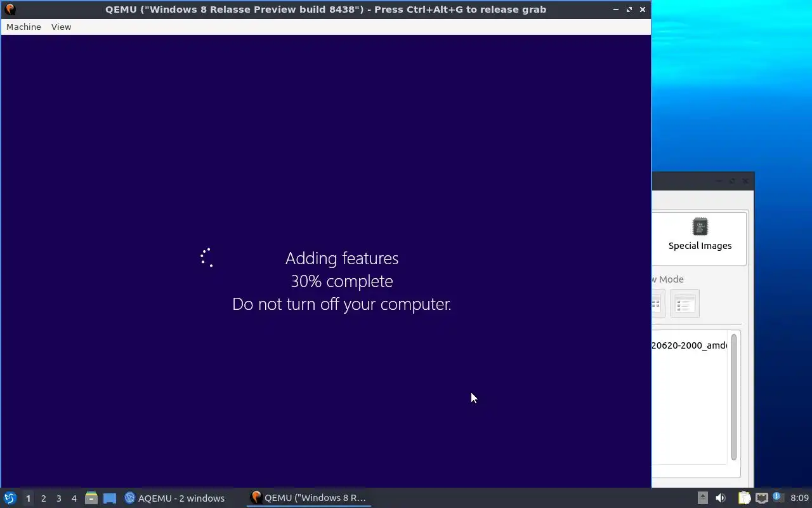This screenshot has height=508, width=812.
Task: Open the Machine menu in QEMU
Action: pos(23,27)
